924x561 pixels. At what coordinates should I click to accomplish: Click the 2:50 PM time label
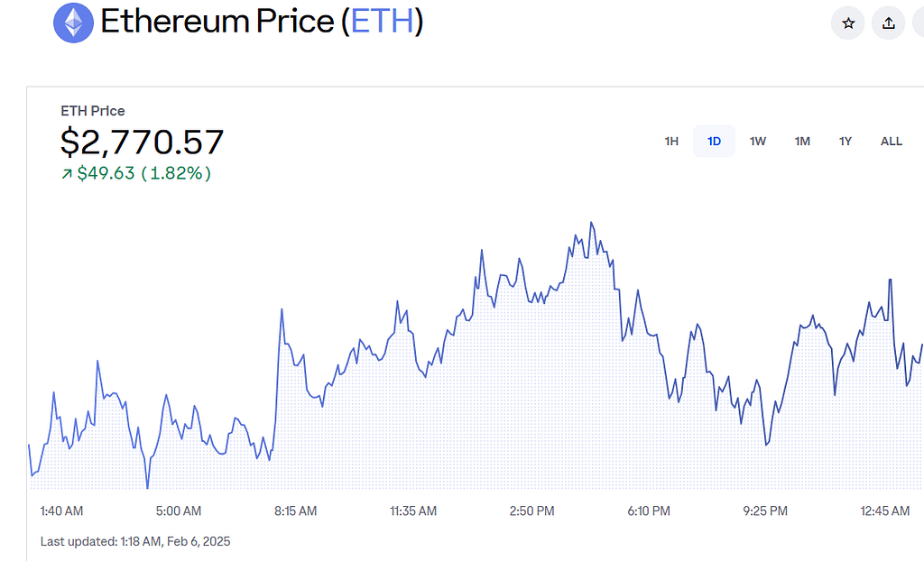point(531,511)
